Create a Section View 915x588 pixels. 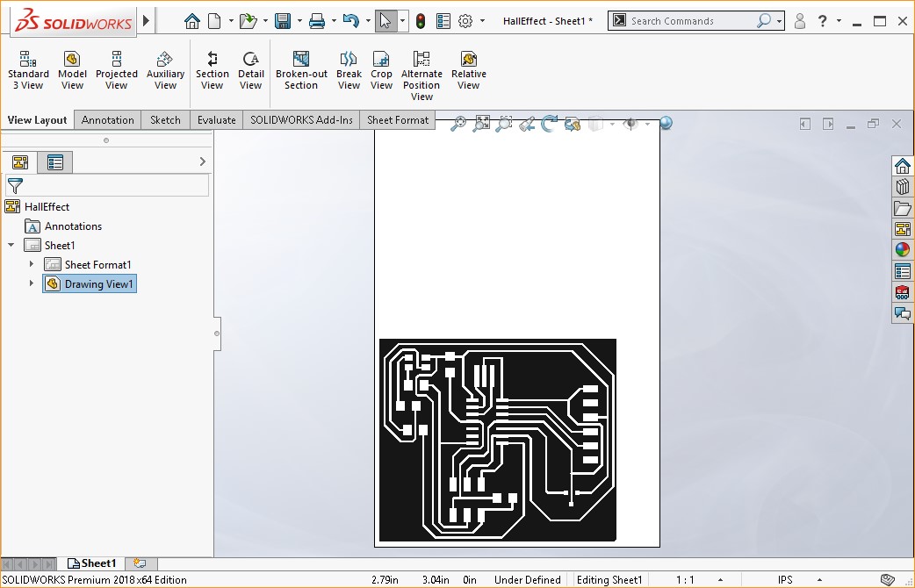click(213, 70)
